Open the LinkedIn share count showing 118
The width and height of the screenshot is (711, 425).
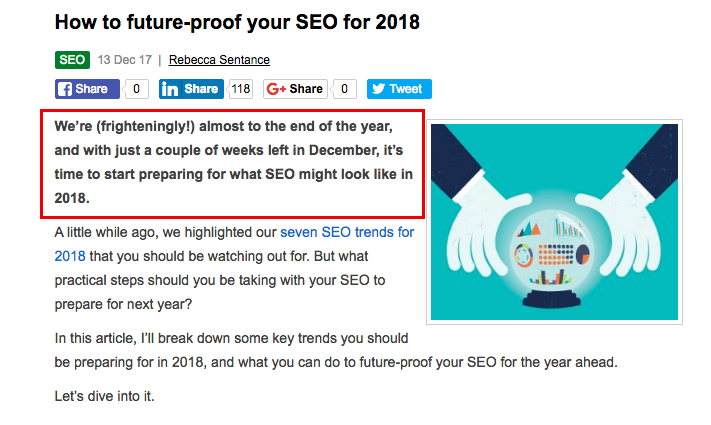tap(240, 89)
